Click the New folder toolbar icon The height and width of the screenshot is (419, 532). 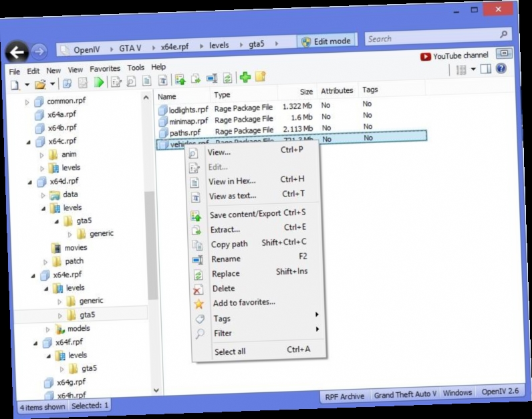261,77
